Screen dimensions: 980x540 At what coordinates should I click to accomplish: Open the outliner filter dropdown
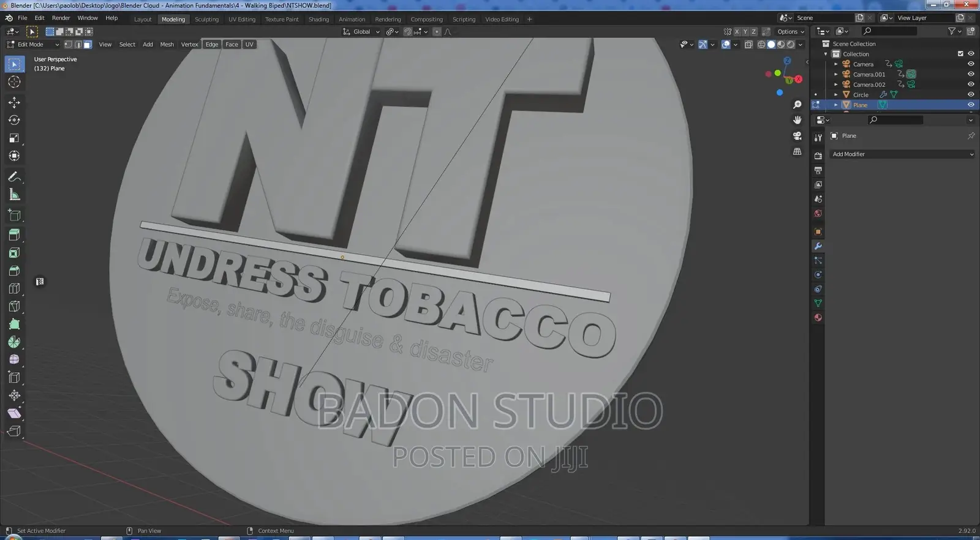point(954,31)
